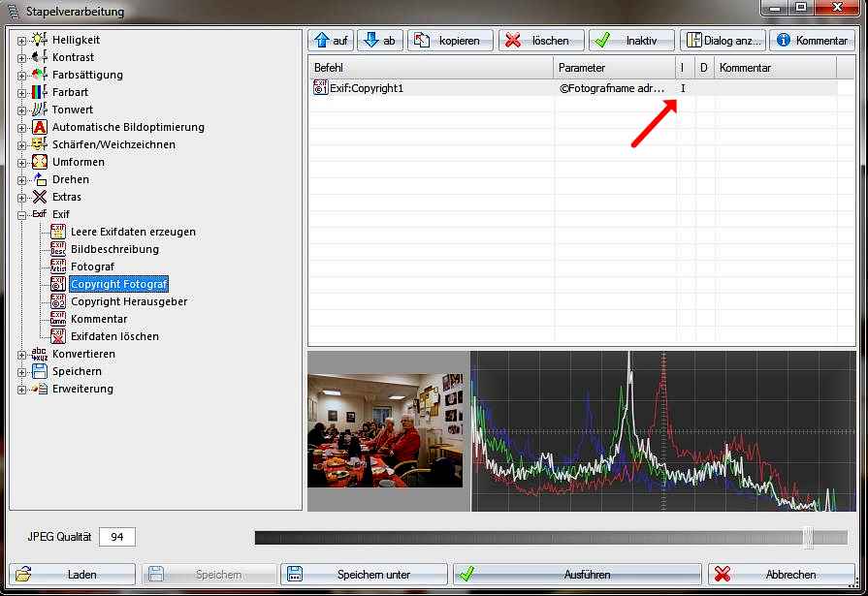Expand the Konvertieren tree node
This screenshot has width=868, height=596.
pos(21,354)
